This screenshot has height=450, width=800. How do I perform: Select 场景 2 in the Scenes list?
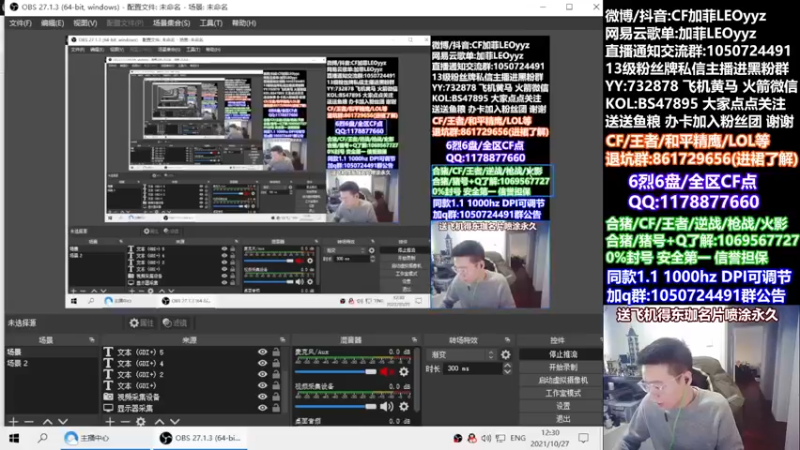point(52,363)
